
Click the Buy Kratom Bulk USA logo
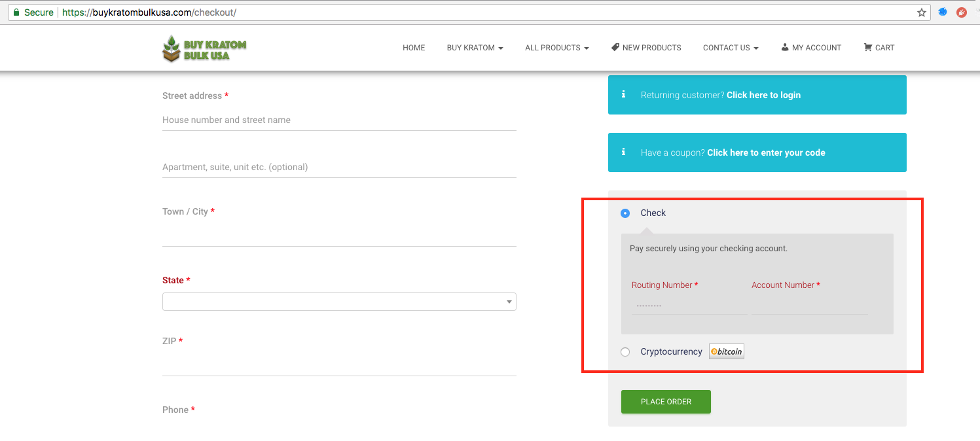[204, 48]
